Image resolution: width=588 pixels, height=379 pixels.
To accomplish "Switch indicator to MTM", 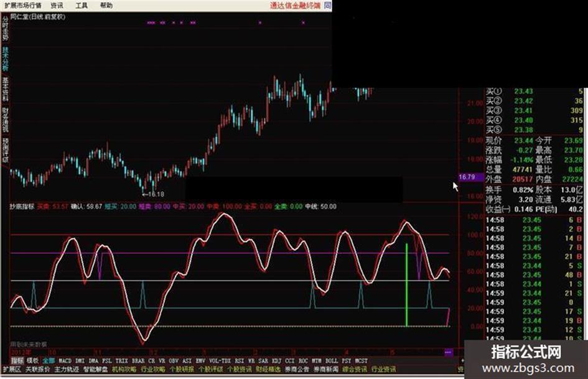I will (x=317, y=360).
